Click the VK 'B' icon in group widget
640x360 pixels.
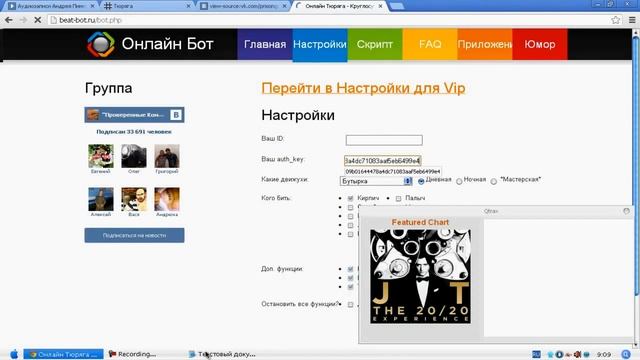[x=176, y=115]
